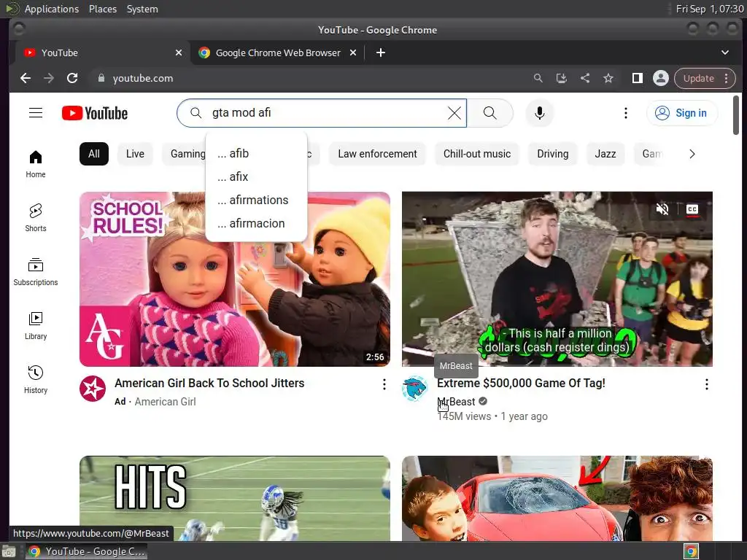Reload the page
The height and width of the screenshot is (560, 747).
point(72,78)
